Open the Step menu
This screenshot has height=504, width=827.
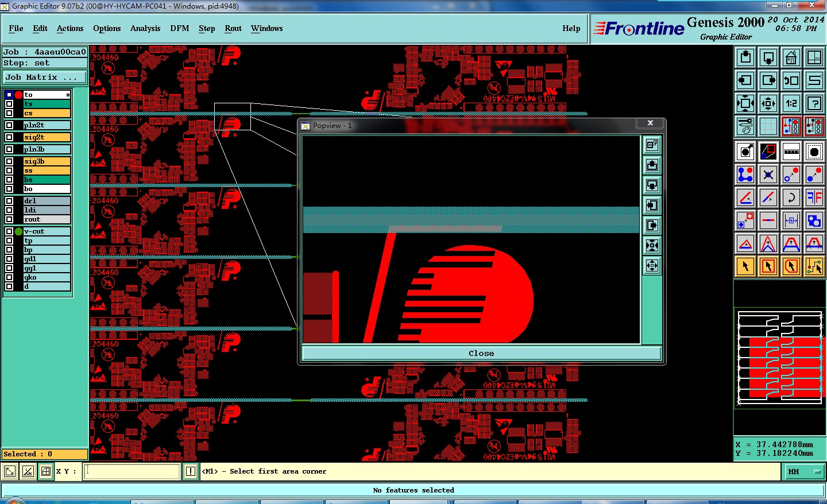click(207, 28)
